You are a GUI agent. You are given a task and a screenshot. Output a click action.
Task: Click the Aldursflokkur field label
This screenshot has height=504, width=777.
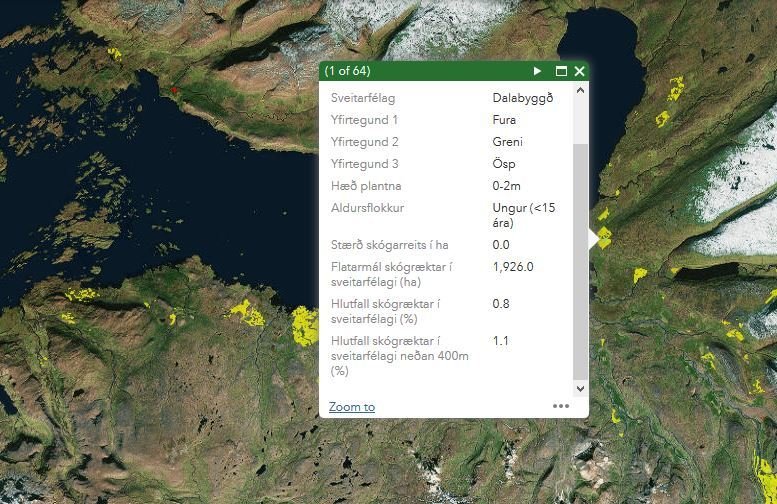click(367, 208)
